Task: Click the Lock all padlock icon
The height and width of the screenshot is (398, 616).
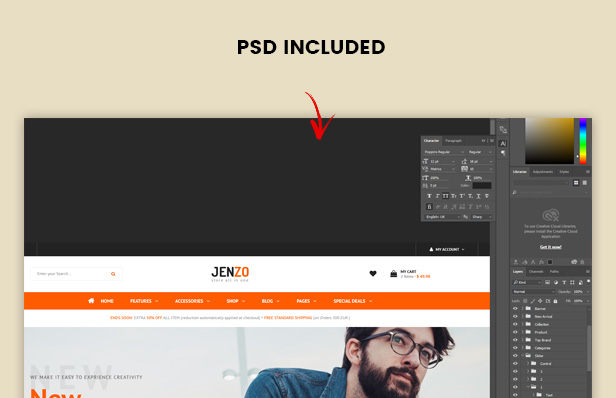Action: pyautogui.click(x=556, y=301)
